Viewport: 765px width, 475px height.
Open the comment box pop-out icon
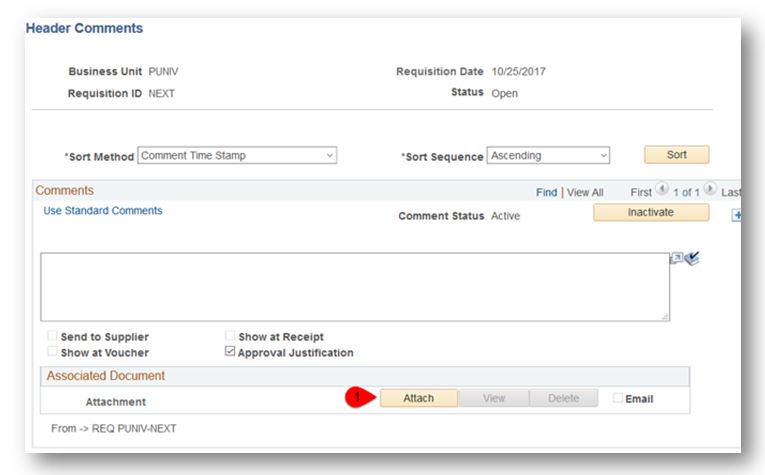(x=677, y=258)
